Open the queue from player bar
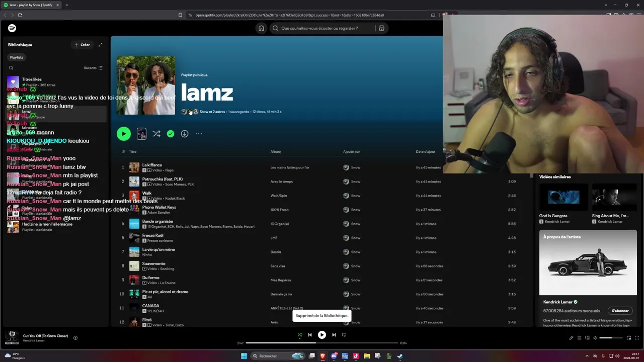644x362 pixels. [x=579, y=338]
